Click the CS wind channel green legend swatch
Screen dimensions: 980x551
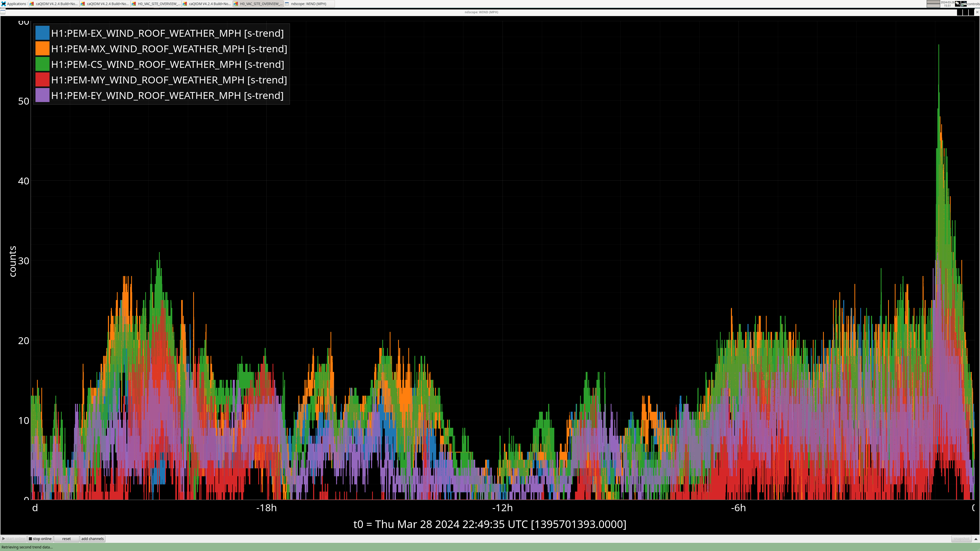click(x=42, y=64)
